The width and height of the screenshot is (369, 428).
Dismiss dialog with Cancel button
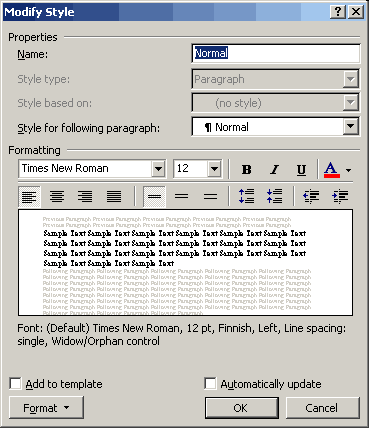tap(322, 408)
